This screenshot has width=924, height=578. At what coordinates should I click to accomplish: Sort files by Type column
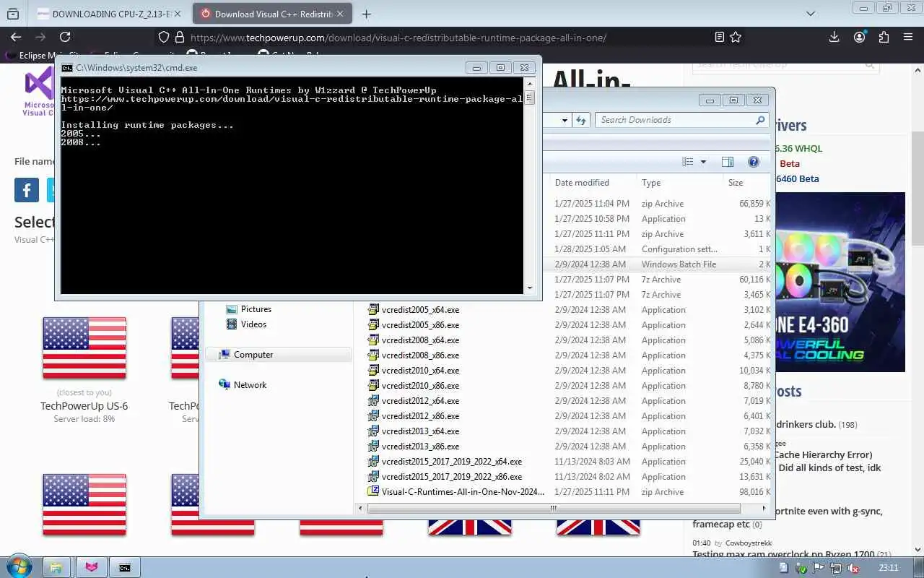(x=679, y=183)
